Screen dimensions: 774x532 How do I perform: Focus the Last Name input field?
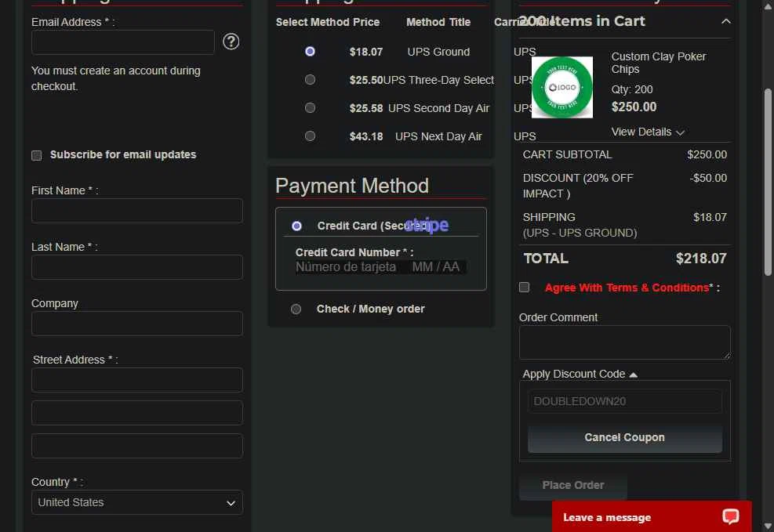136,267
